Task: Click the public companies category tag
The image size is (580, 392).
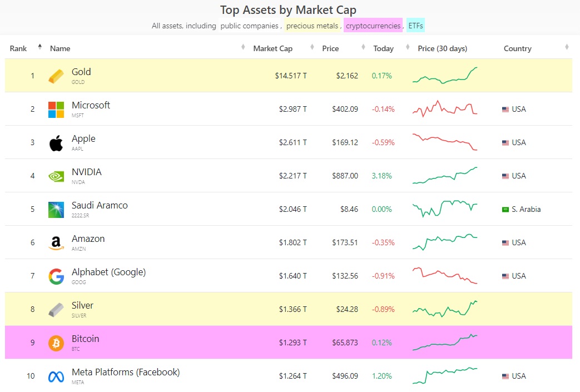Action: tap(249, 26)
